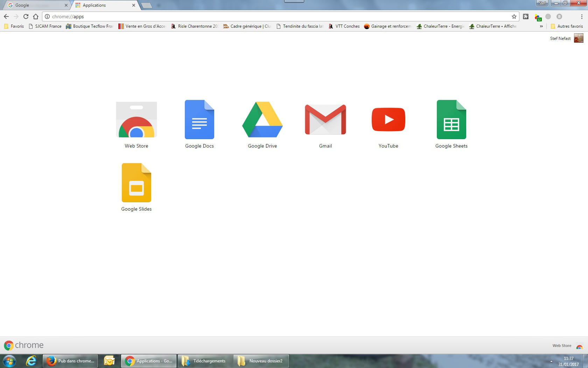
Task: Open ChaleurTerre - Energie bookmark
Action: [440, 26]
